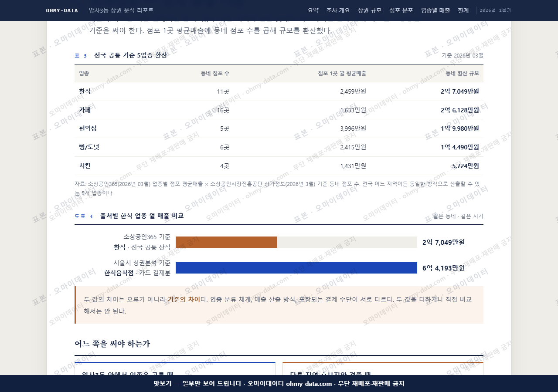Click the blue 서울시 상권분석 bar

296,268
